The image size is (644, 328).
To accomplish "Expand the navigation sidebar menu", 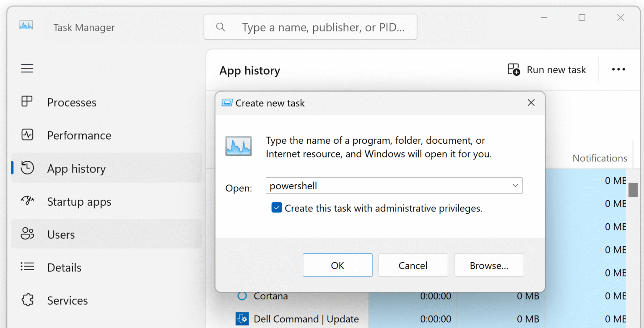I will pyautogui.click(x=27, y=68).
